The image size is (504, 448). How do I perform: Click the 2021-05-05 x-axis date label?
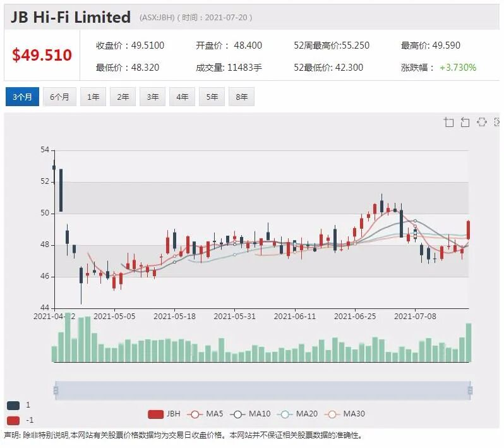pos(114,317)
